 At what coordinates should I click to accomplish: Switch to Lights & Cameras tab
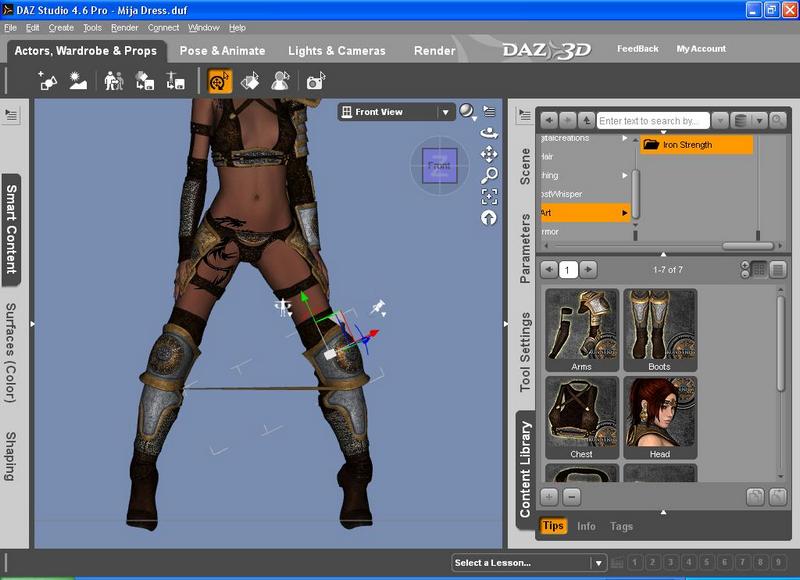click(337, 51)
